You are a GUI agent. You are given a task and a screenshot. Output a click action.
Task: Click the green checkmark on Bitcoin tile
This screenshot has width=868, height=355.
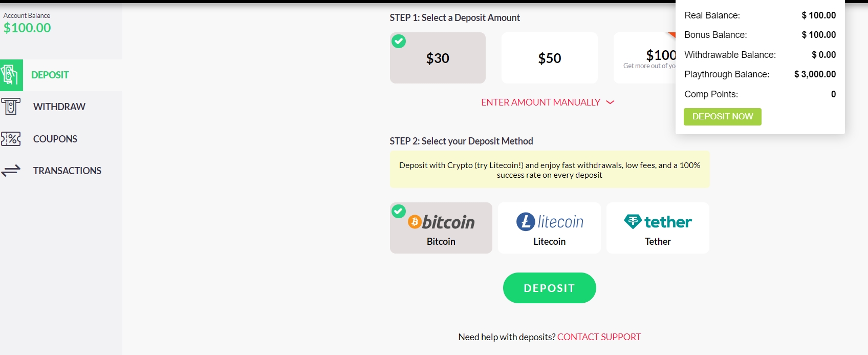tap(399, 211)
